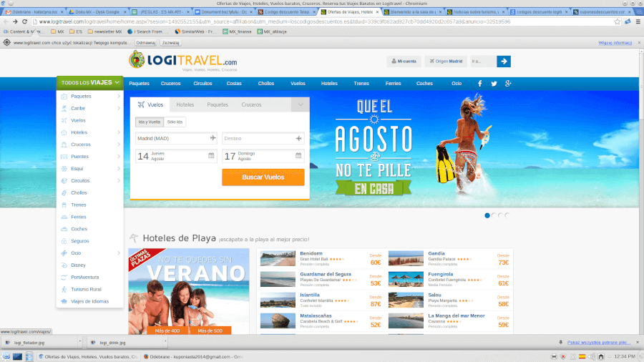The height and width of the screenshot is (362, 644).
Task: Open the Salou hotel link
Action: [434, 295]
